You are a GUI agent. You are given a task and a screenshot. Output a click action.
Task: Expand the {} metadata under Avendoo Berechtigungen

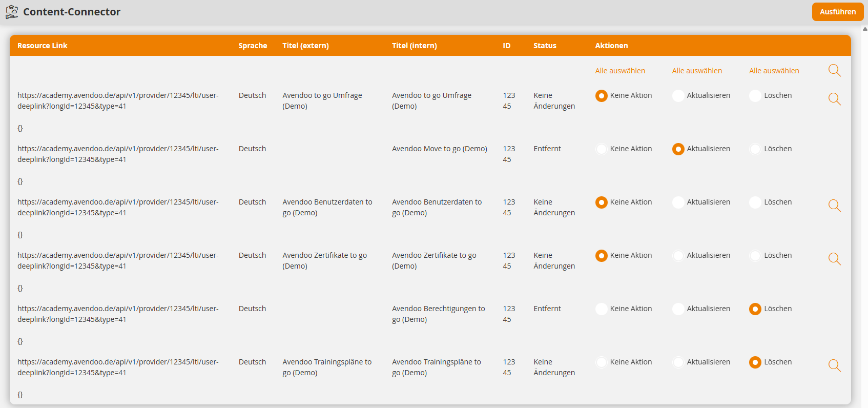point(20,341)
